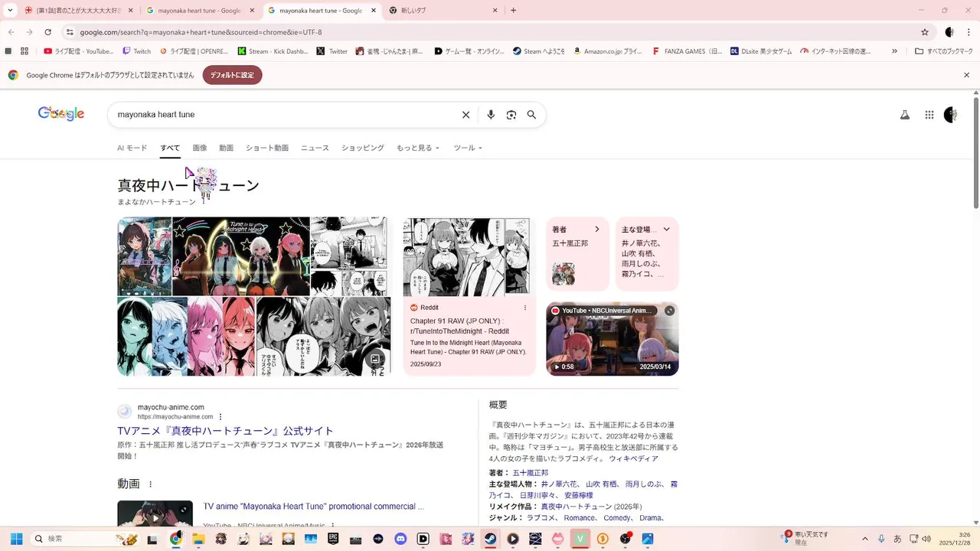Expand the もっと見る dropdown

point(418,148)
